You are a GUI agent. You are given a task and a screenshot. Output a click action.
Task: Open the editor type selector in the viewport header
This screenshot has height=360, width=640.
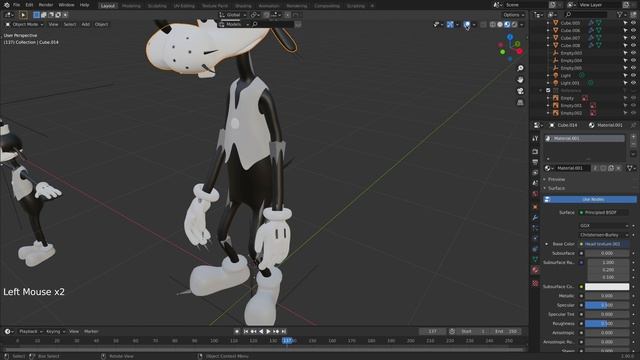[x=9, y=15]
